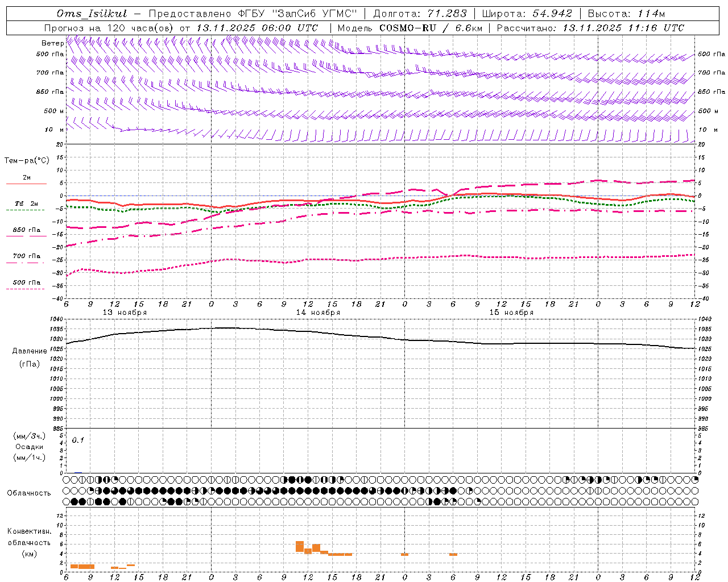Select the elevation text 'Высота: 114м'

(x=626, y=14)
